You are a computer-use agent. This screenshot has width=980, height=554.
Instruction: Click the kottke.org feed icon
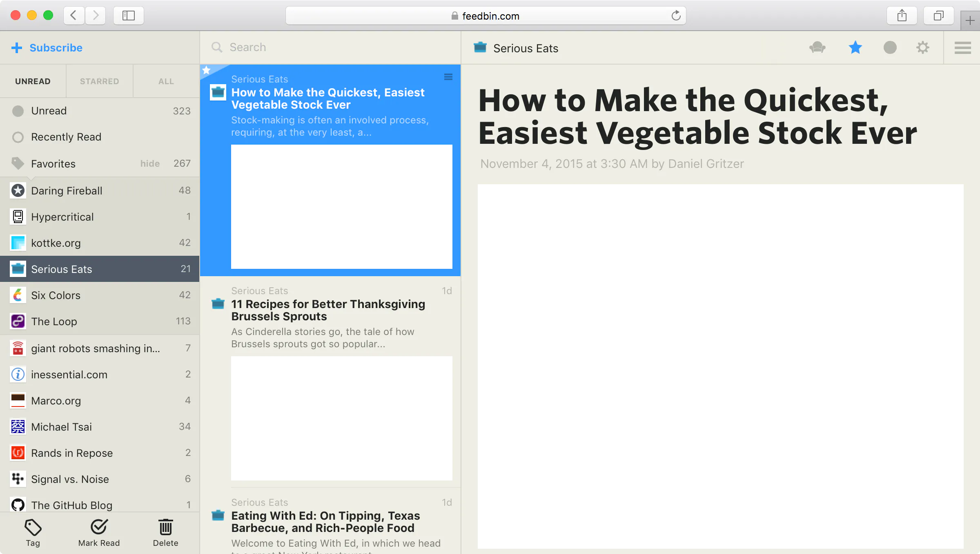tap(18, 243)
